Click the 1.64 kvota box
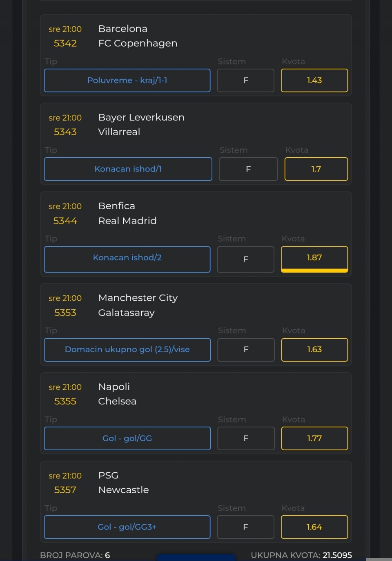This screenshot has width=392, height=561. coord(314,527)
